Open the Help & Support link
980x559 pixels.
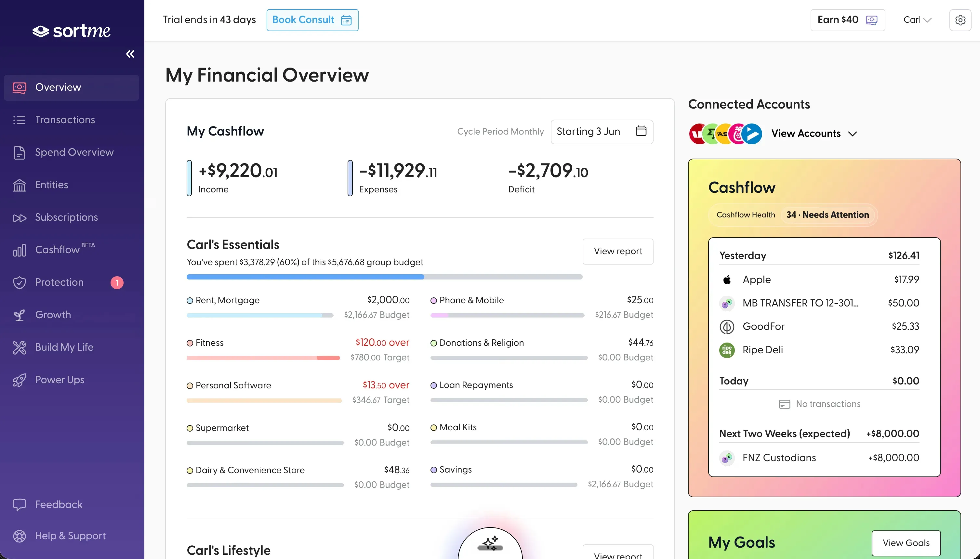pyautogui.click(x=70, y=536)
